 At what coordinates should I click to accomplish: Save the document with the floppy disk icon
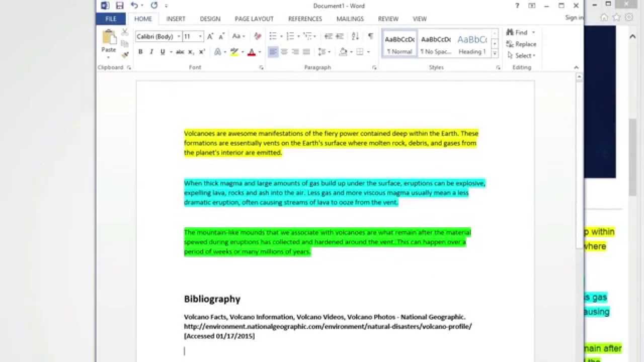[119, 6]
